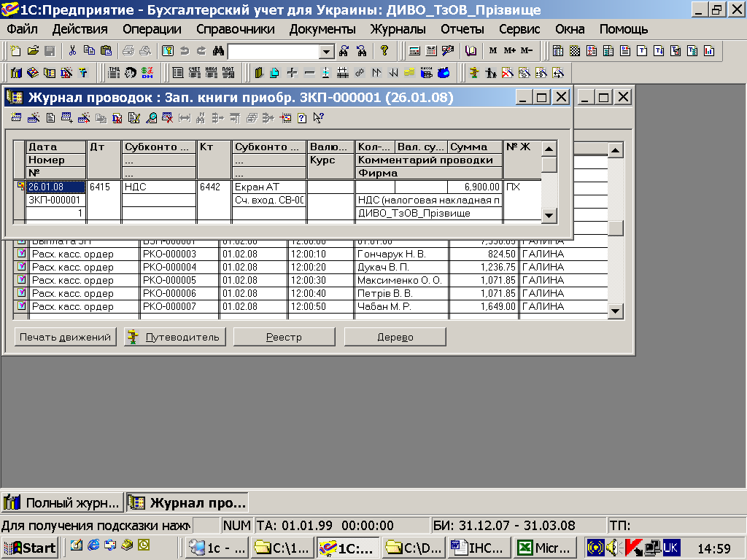
Task: Click the blue piggy bank icon
Action: pyautogui.click(x=444, y=72)
